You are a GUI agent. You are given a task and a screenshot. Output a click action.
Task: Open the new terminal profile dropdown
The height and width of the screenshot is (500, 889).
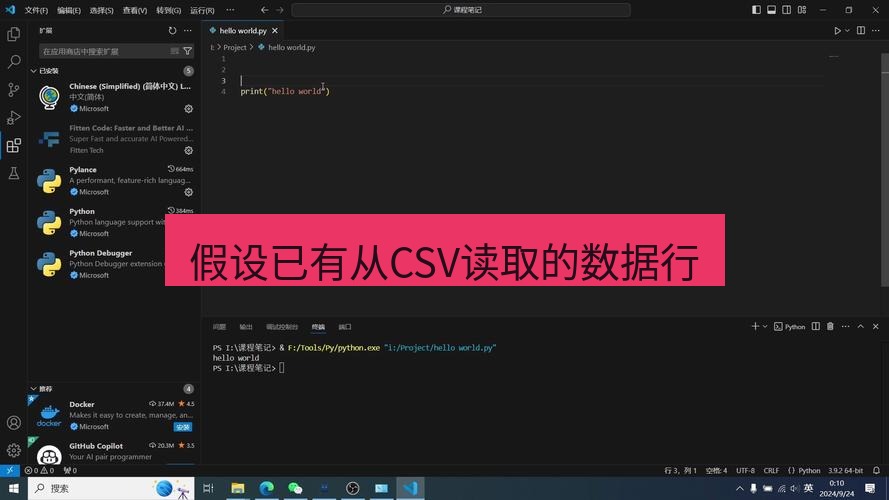pyautogui.click(x=765, y=326)
